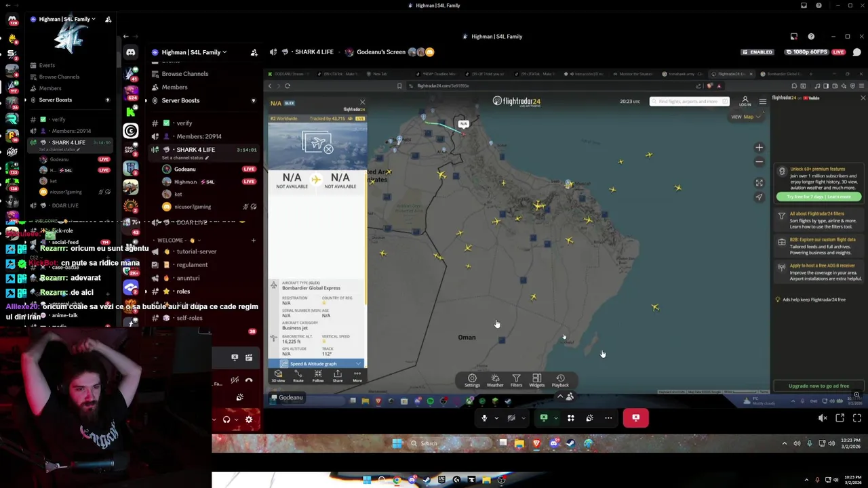This screenshot has height=488, width=868.
Task: Go back in the streamed browser
Action: [270, 86]
